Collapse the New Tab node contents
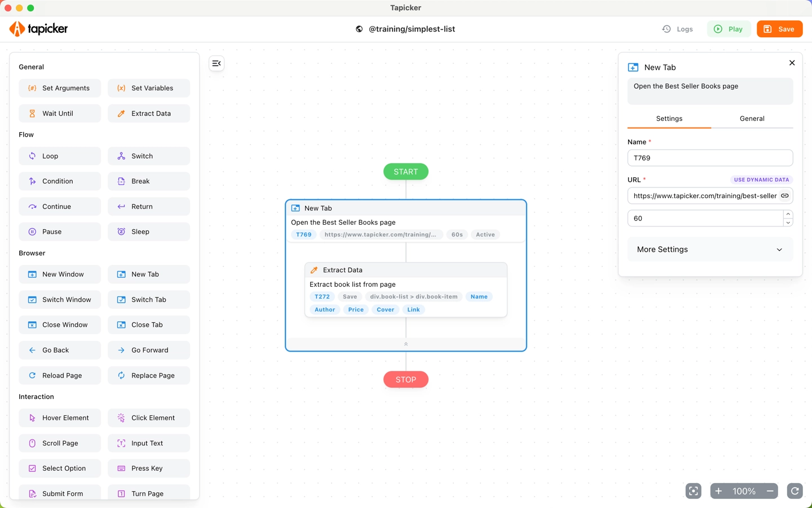 click(406, 344)
